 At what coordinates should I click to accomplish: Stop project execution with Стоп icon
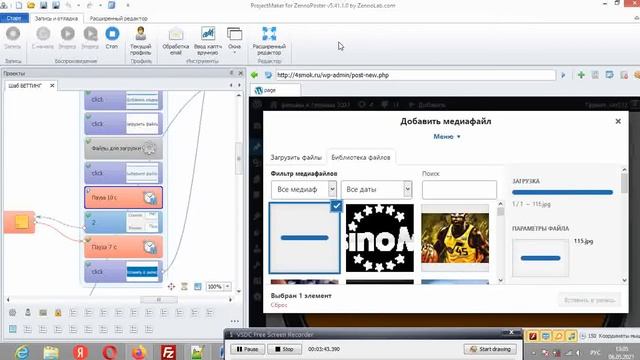pos(112,34)
